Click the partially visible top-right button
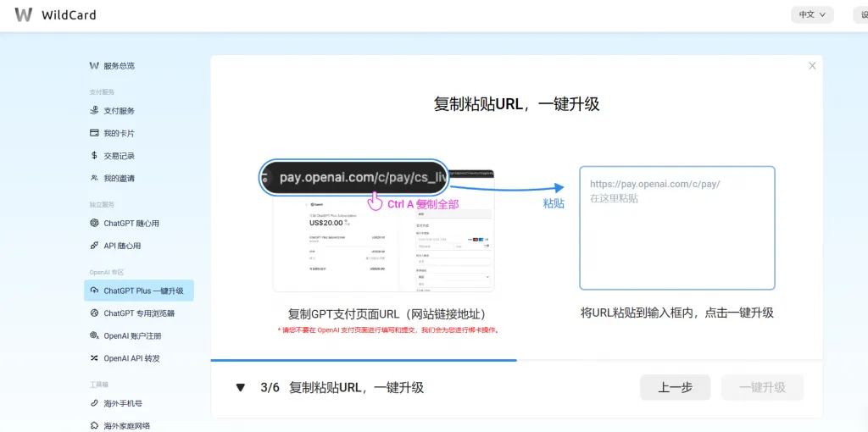The image size is (868, 432). pyautogui.click(x=861, y=15)
